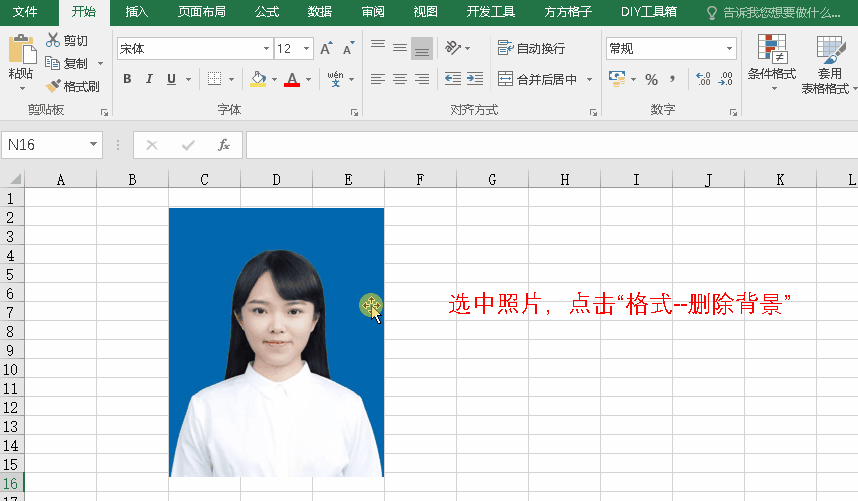This screenshot has width=858, height=501.
Task: Open the fill color palette arrow
Action: tap(274, 80)
